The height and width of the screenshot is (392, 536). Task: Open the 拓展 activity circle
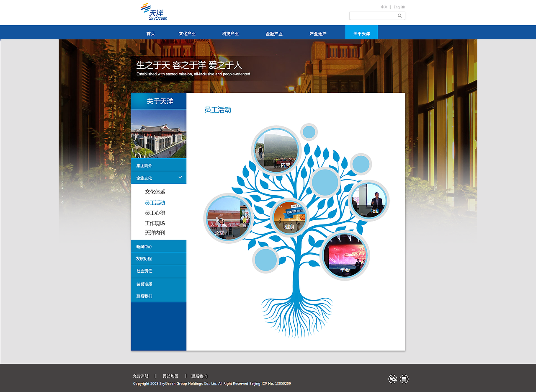point(276,151)
